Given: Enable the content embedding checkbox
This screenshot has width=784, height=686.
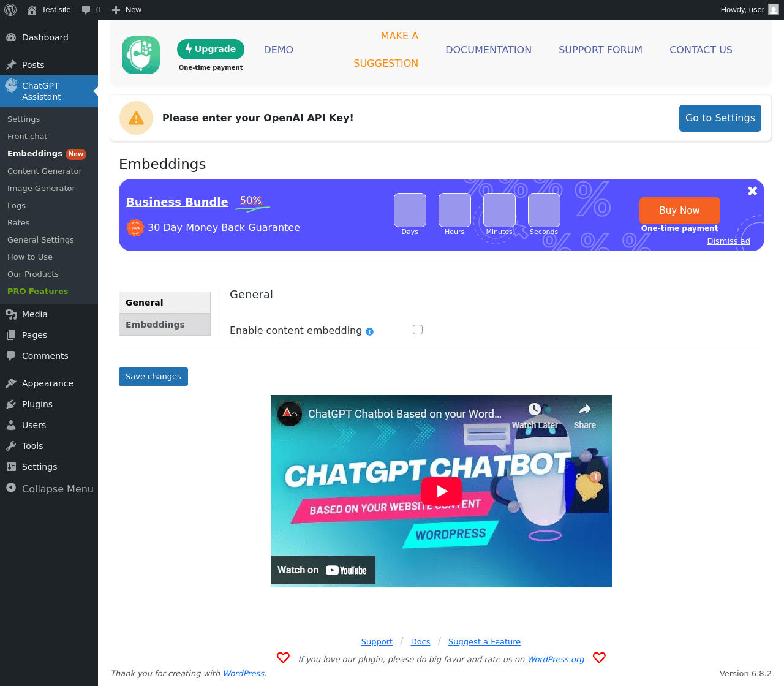Looking at the screenshot, I should click(x=418, y=330).
